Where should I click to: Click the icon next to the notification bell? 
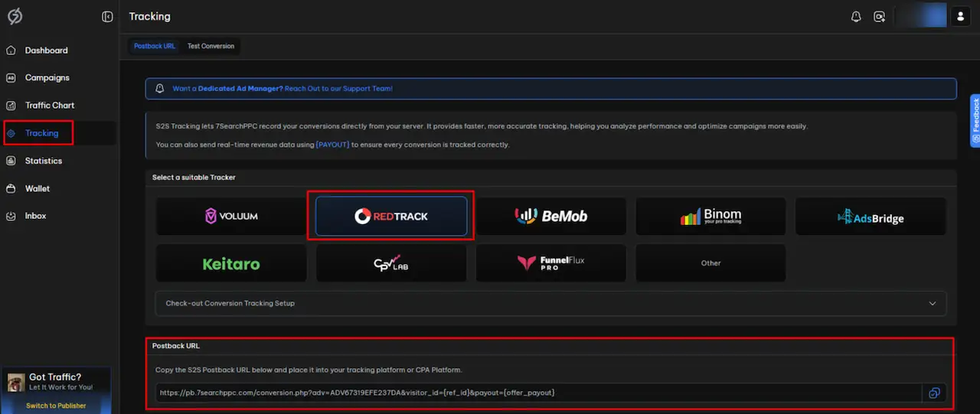tap(880, 17)
